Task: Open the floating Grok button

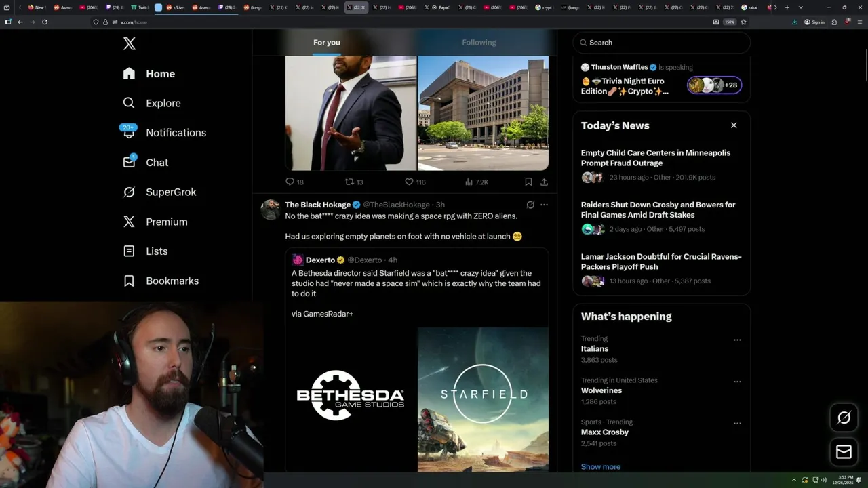Action: [844, 418]
